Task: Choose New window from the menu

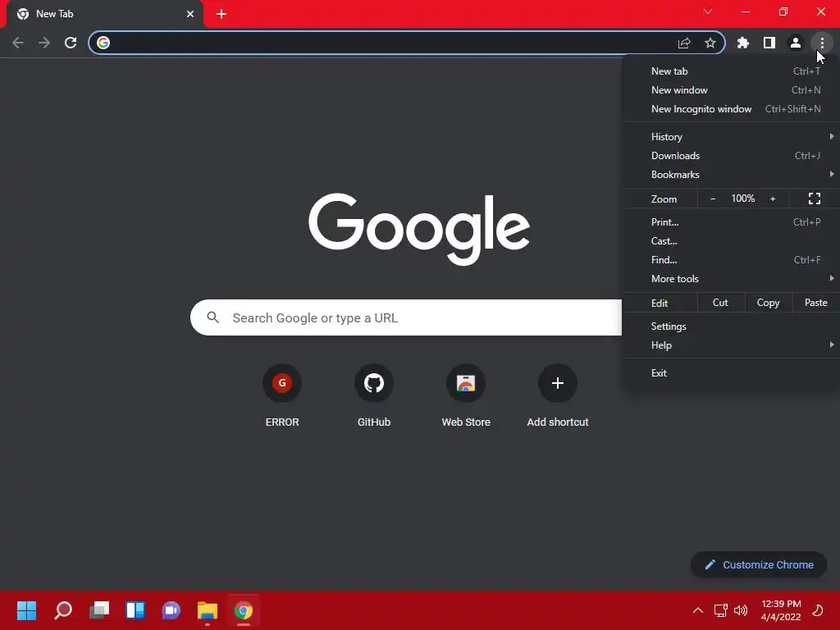Action: tap(731, 90)
